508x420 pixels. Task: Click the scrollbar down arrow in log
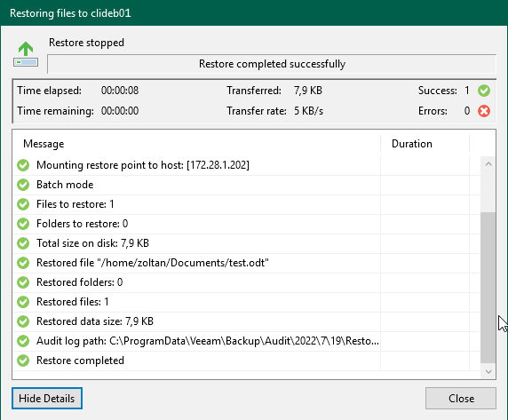tap(488, 372)
